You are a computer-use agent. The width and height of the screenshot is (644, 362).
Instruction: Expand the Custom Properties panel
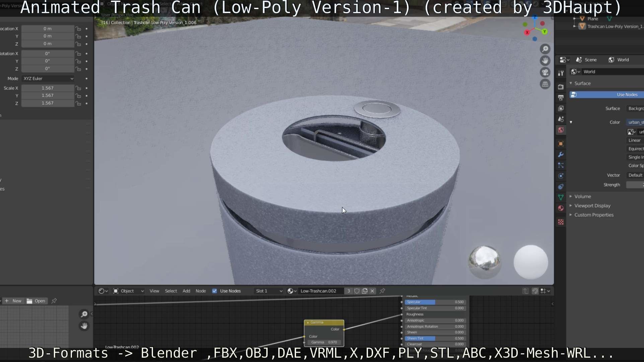(x=571, y=215)
